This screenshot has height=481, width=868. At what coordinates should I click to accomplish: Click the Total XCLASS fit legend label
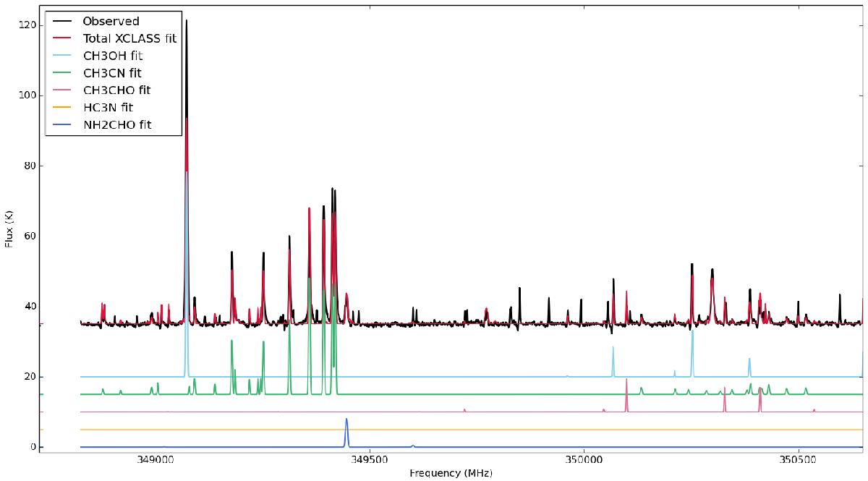(129, 38)
